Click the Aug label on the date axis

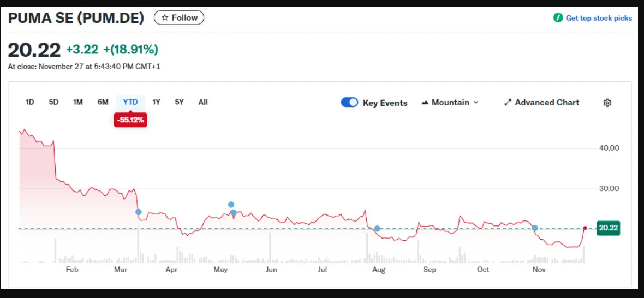click(379, 270)
